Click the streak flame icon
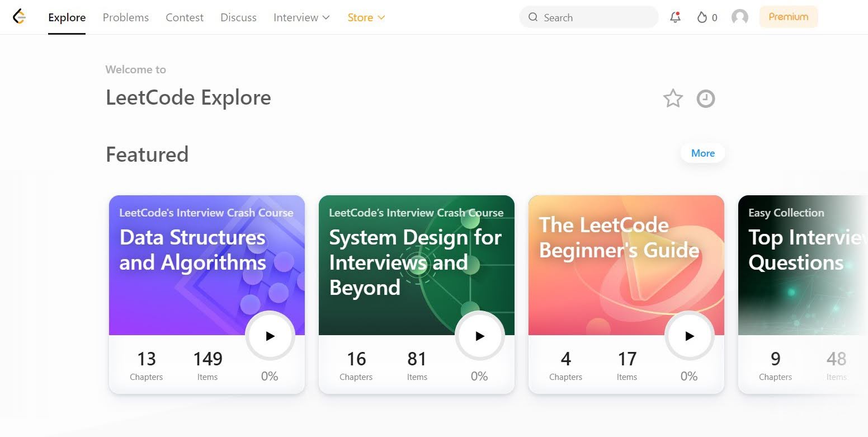868x437 pixels. (x=702, y=17)
